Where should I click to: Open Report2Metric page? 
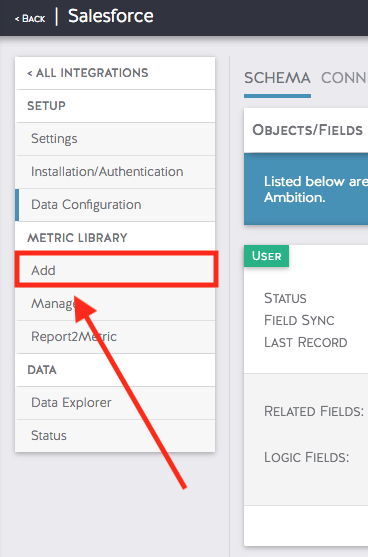tap(115, 337)
